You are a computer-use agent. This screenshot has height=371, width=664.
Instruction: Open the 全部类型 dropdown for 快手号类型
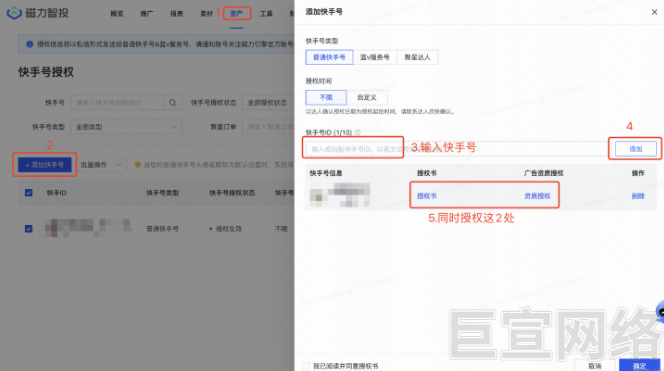coord(126,127)
